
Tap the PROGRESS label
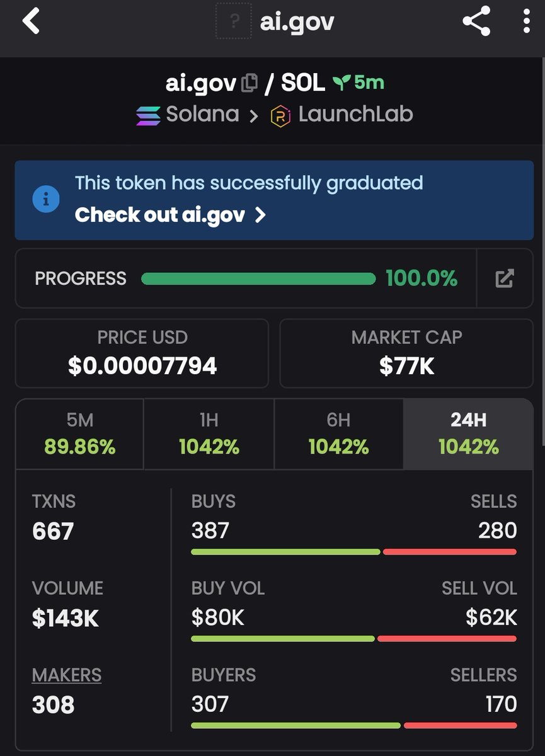[81, 278]
